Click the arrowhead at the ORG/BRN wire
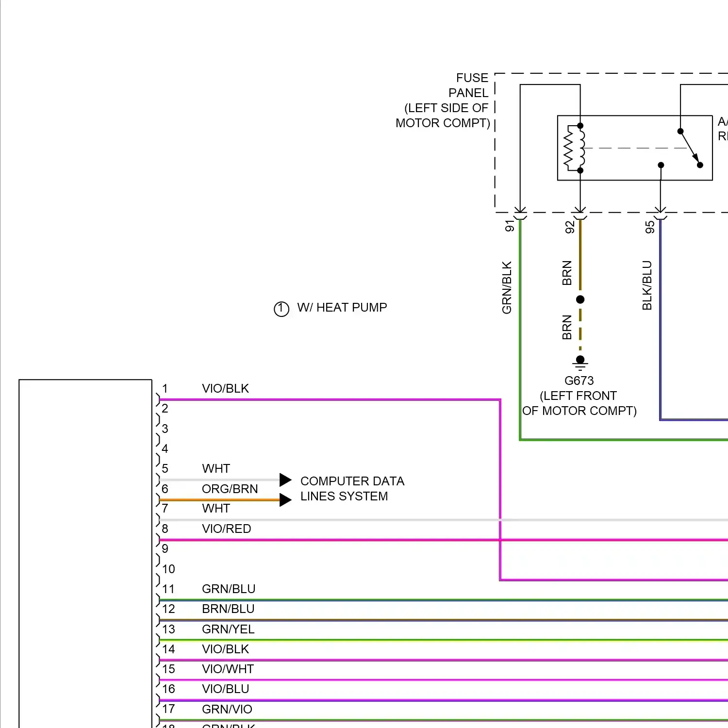The image size is (728, 728). point(285,500)
